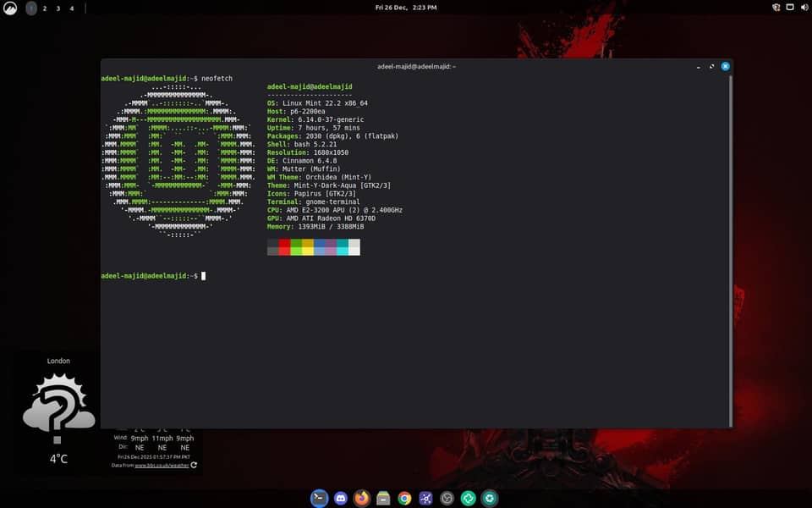812x508 pixels.
Task: Open Discord from the dock
Action: click(341, 498)
